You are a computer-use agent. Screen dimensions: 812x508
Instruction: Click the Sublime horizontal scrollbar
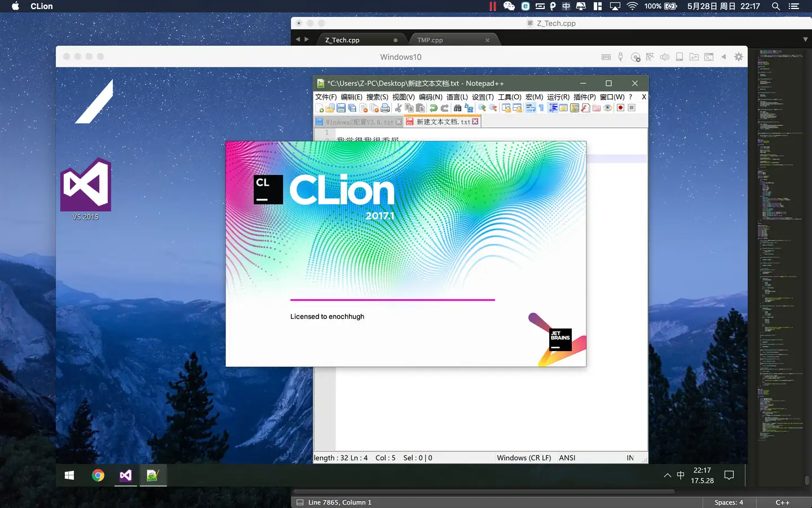484,492
